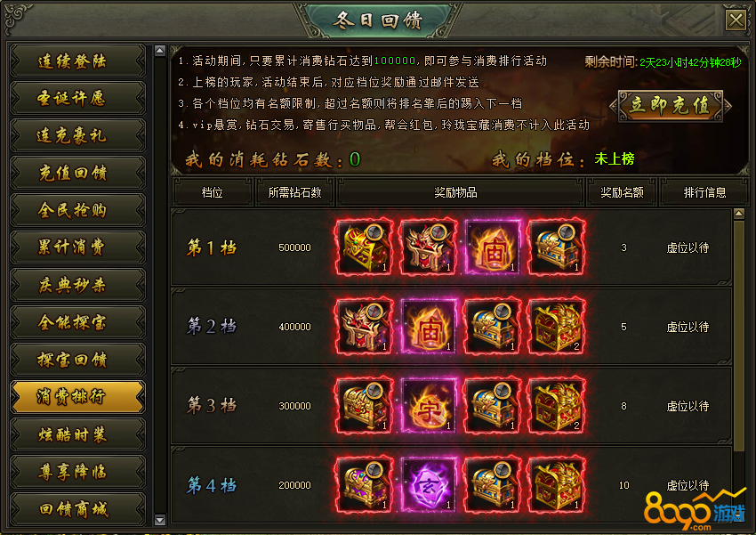Select the red armor icon in tier 1 row
Viewport: 756px width, 535px height.
point(428,247)
